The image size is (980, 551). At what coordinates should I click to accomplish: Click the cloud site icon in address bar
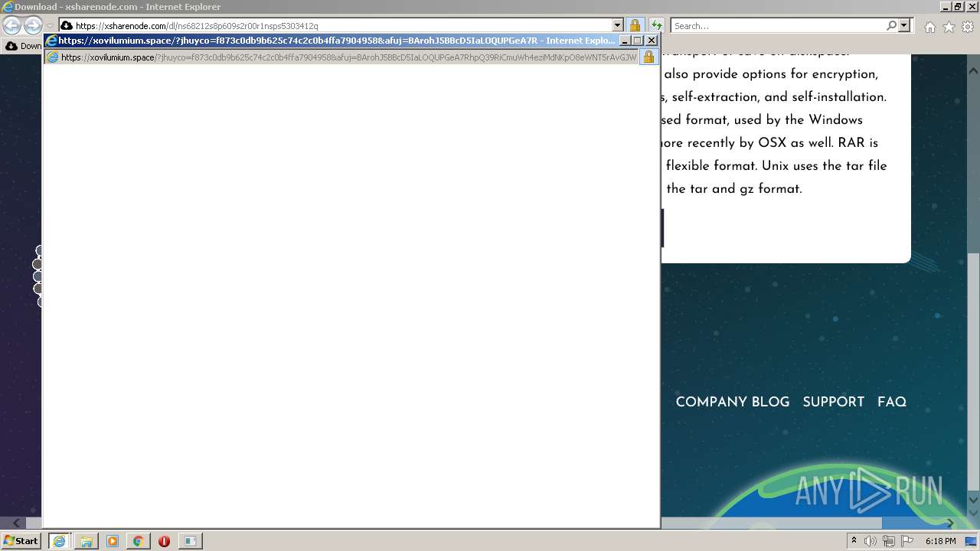tap(67, 26)
